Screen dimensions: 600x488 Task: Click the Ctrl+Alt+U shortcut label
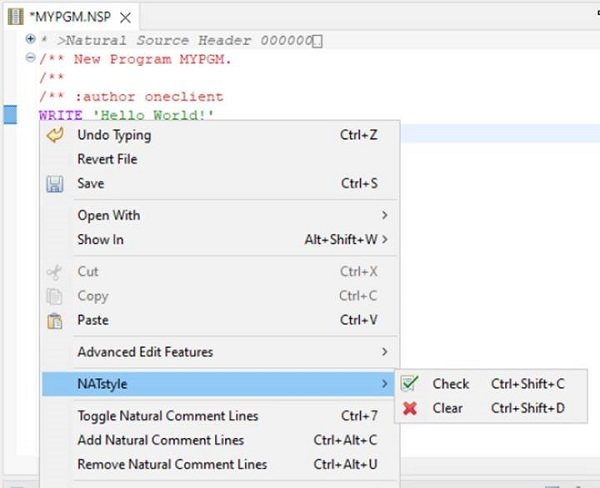point(346,464)
